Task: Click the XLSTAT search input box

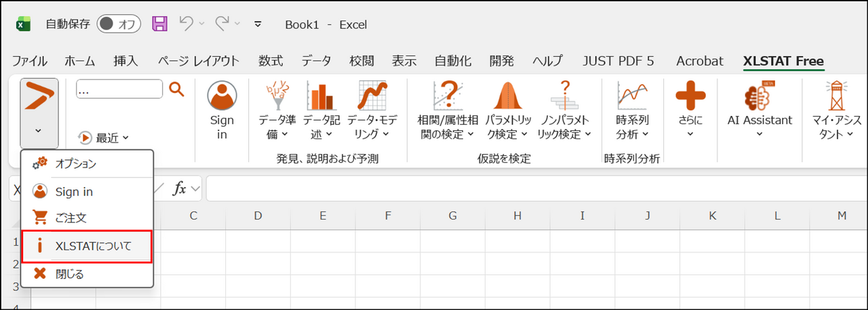Action: (x=119, y=90)
